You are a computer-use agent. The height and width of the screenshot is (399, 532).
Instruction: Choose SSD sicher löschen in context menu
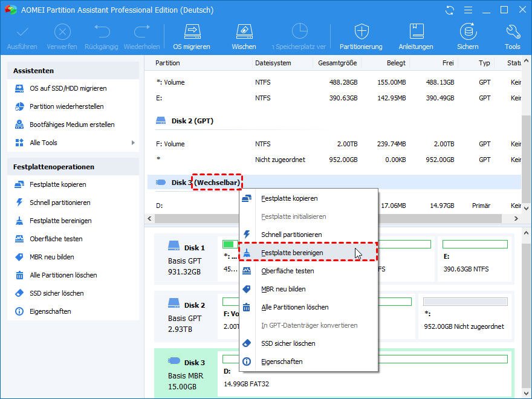308,343
